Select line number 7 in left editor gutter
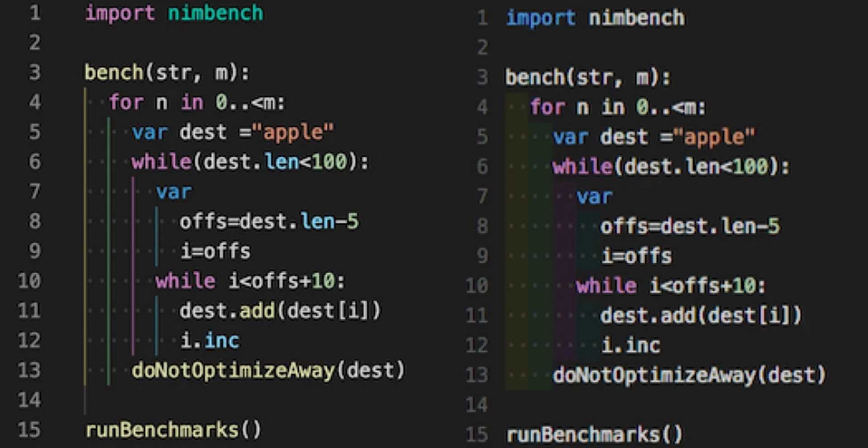The width and height of the screenshot is (868, 448). (x=35, y=192)
